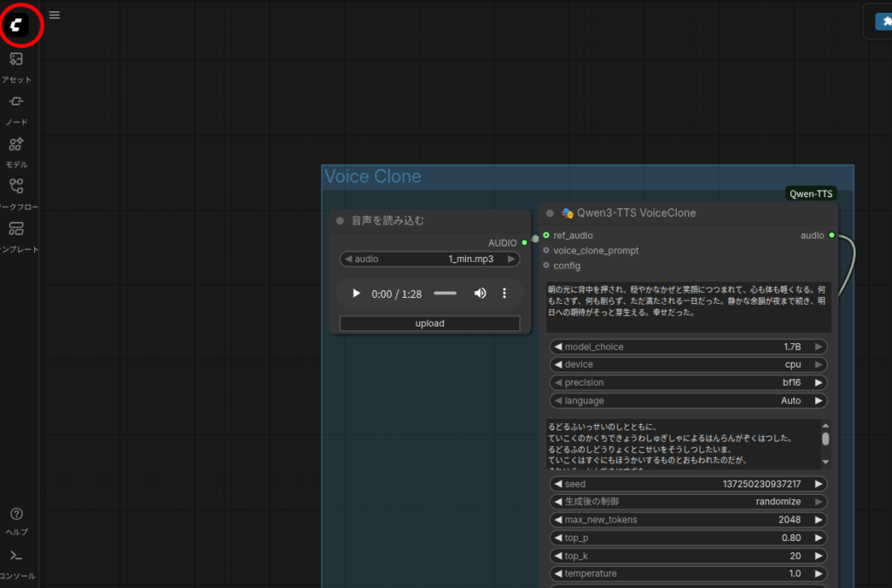Open the hamburger menu icon
892x588 pixels.
tap(55, 15)
